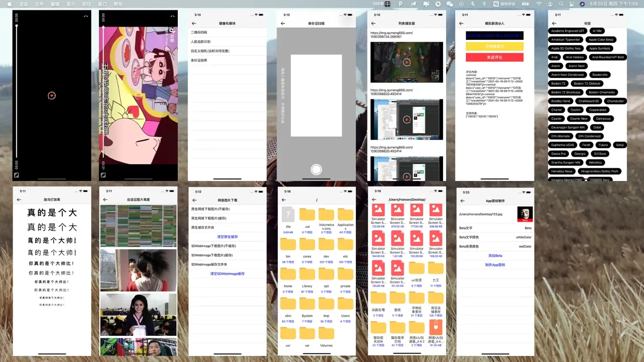Collapse the first video player via its chevron
Screen dimensions: 644x362
(87, 16)
